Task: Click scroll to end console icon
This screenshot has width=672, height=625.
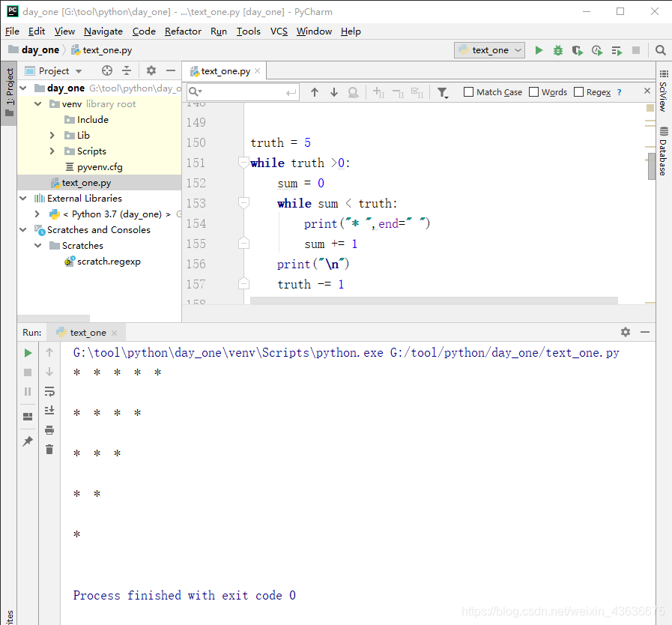Action: pos(49,410)
